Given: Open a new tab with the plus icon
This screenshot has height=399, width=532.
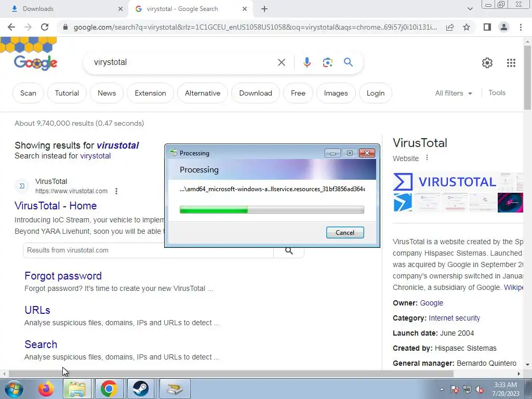Looking at the screenshot, I should tap(264, 9).
